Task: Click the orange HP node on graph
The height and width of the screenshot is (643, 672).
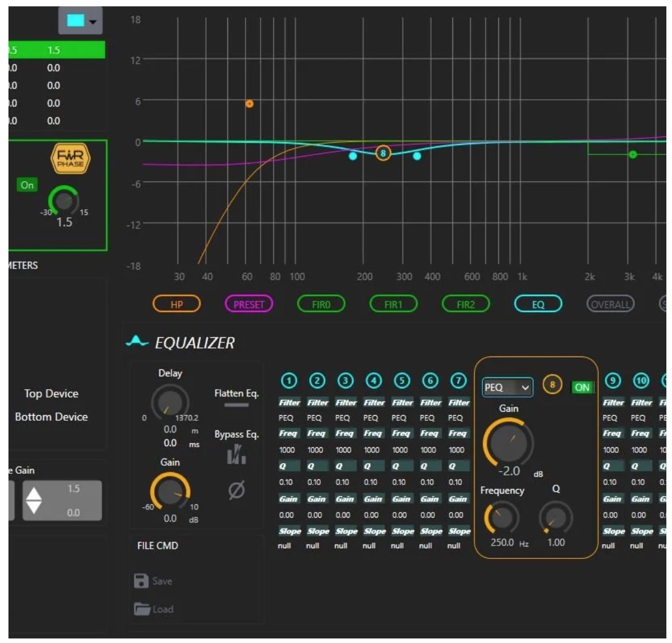Action: coord(249,104)
